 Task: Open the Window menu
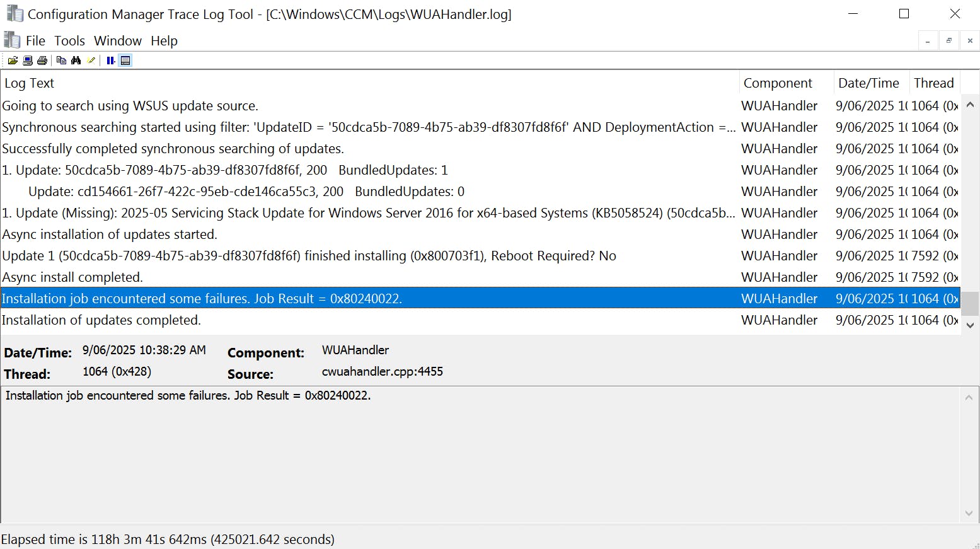point(118,41)
